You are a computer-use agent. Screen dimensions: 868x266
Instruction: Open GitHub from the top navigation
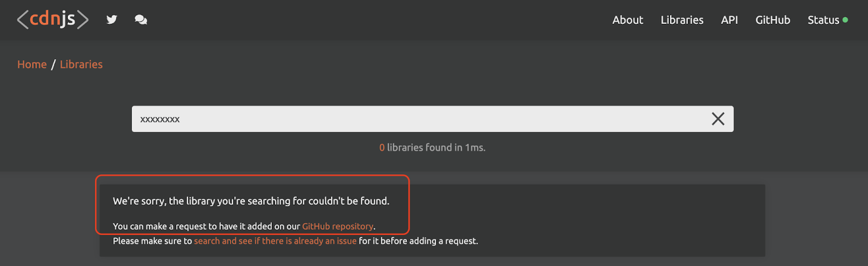(773, 20)
